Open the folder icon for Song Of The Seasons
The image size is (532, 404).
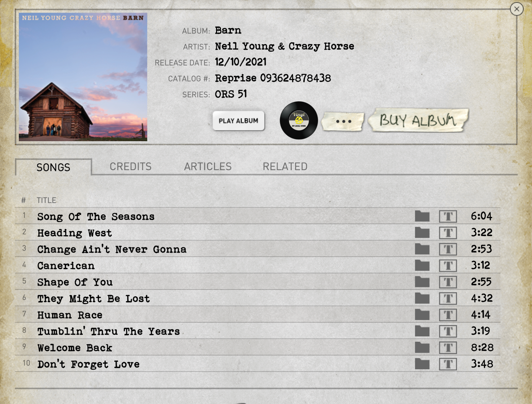[422, 216]
